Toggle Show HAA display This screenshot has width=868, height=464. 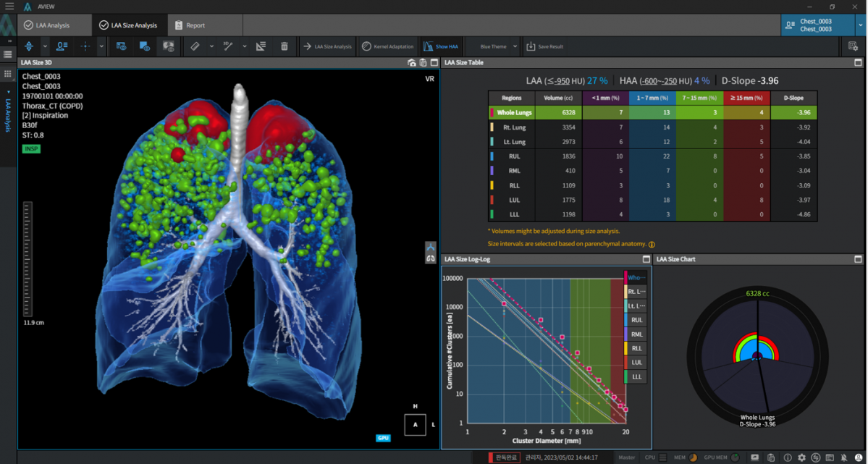[441, 46]
